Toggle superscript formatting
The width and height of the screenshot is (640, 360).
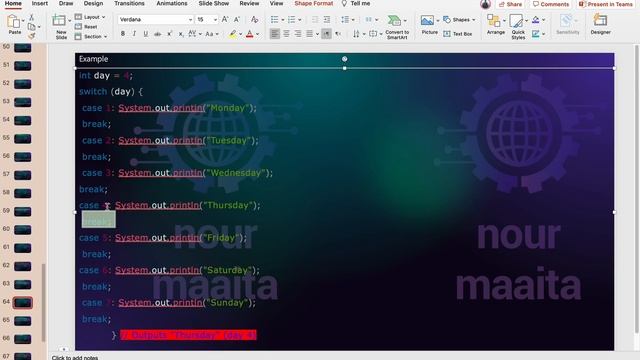click(169, 34)
